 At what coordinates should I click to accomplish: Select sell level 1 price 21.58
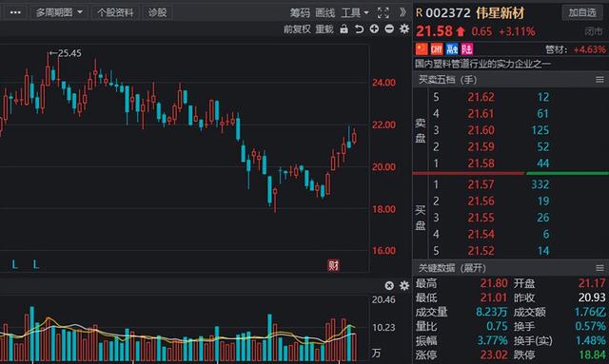pos(481,163)
